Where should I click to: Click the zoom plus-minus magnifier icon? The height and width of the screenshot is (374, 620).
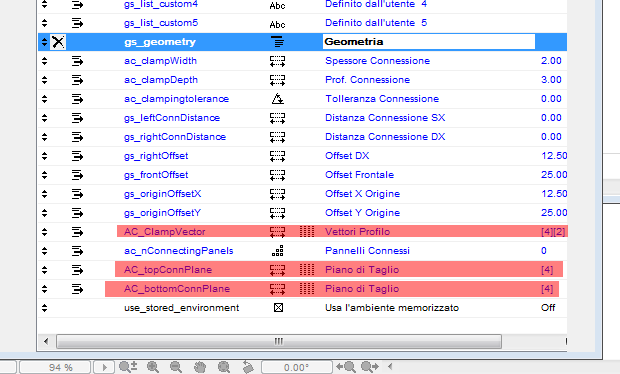click(x=128, y=367)
